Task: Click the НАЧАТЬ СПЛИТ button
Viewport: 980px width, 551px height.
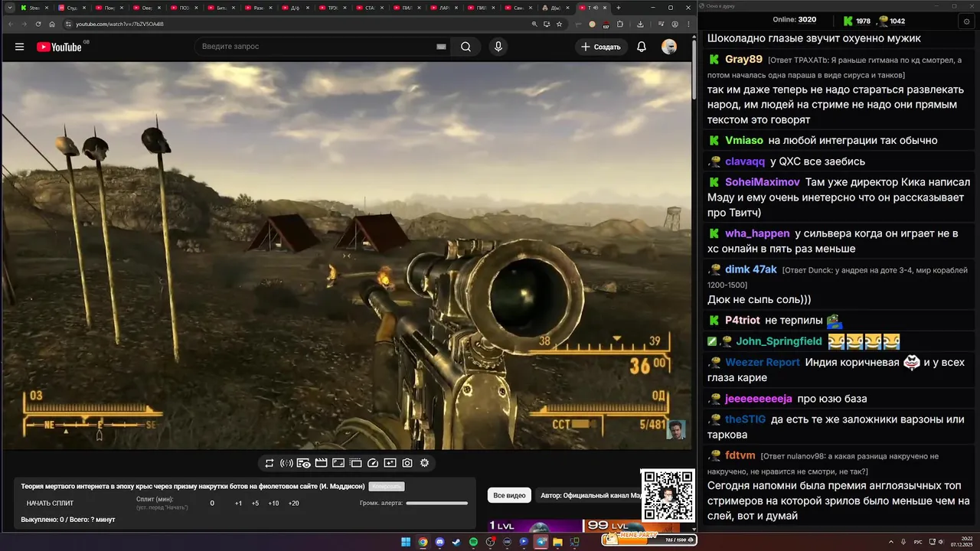Action: point(50,504)
